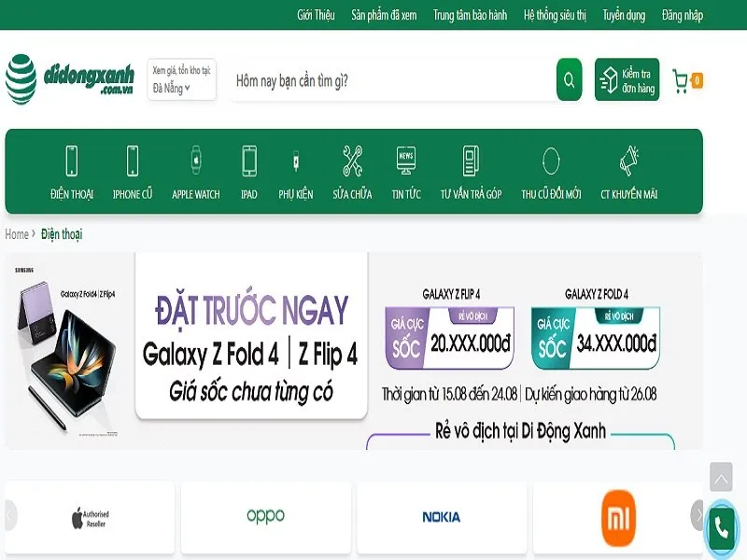Click the cart item count badge

(x=697, y=80)
